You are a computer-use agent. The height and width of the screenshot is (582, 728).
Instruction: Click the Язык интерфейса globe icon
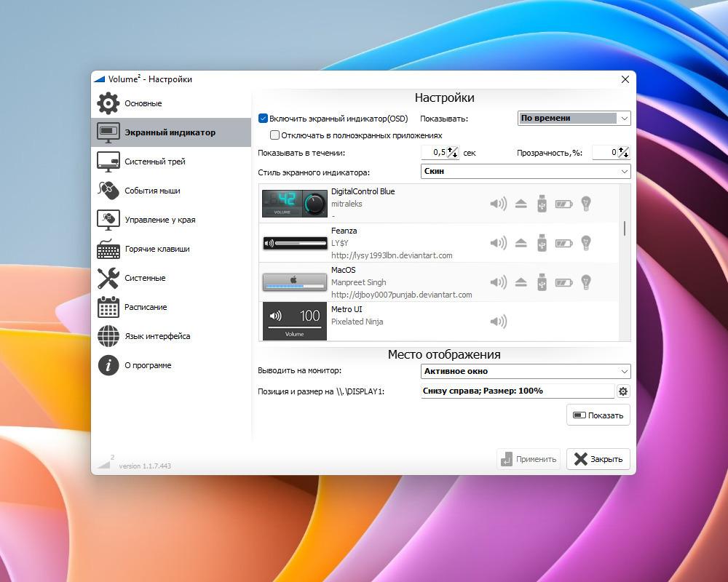(x=108, y=336)
